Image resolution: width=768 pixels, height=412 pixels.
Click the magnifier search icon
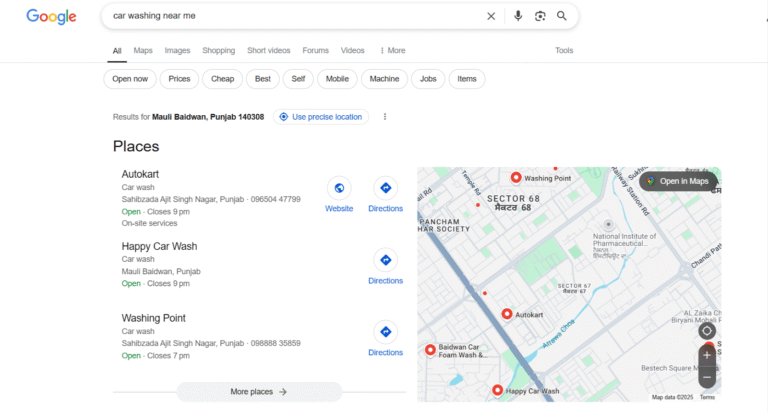coord(562,16)
